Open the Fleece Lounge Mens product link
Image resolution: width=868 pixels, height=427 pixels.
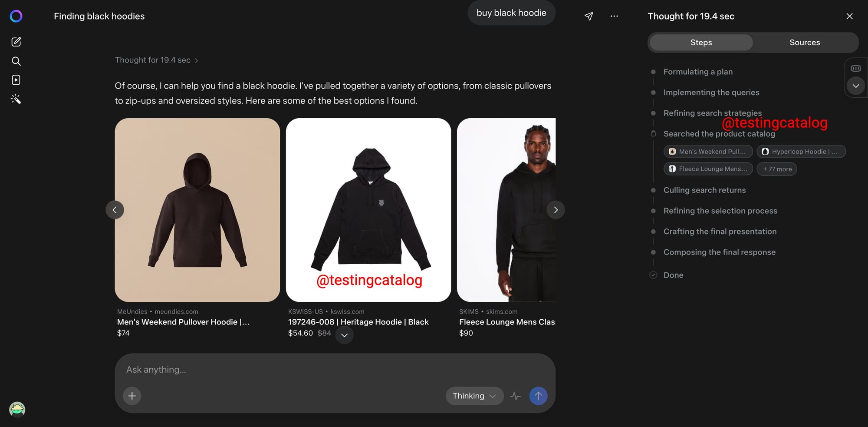pyautogui.click(x=507, y=322)
